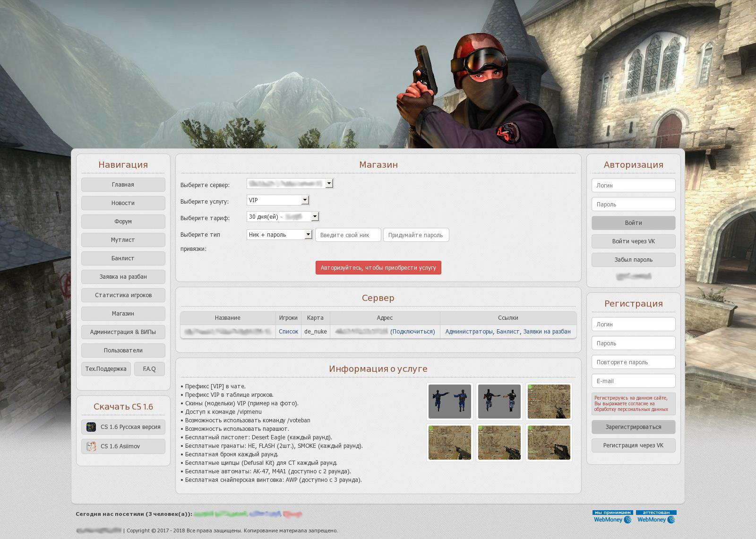
Task: Open the 'Выберите сервер' dropdown
Action: (x=290, y=184)
